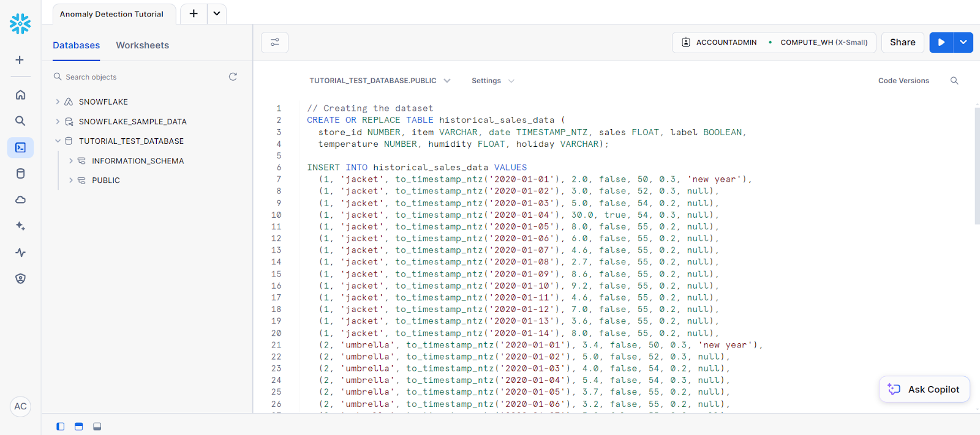Select the Anomaly Detection Tutorial tab
980x435 pixels.
[x=114, y=13]
